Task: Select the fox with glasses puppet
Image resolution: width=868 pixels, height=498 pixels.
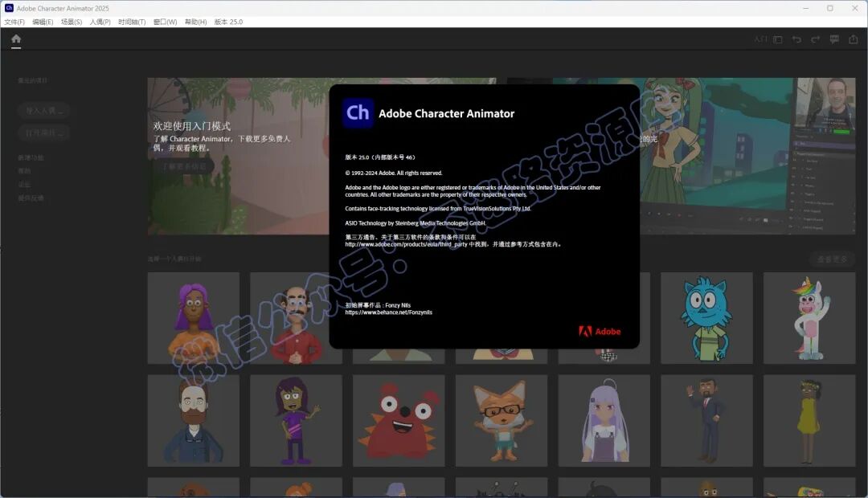Action: pyautogui.click(x=502, y=421)
